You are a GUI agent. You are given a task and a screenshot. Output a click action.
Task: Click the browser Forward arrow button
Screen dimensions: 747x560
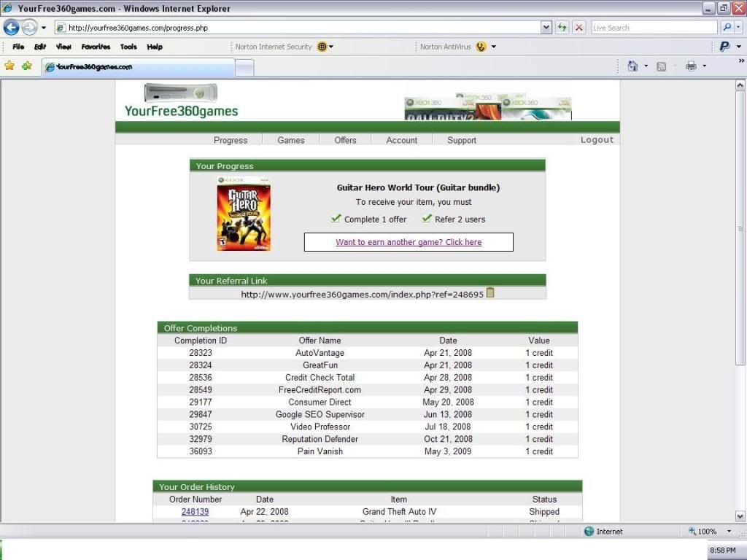coord(29,28)
